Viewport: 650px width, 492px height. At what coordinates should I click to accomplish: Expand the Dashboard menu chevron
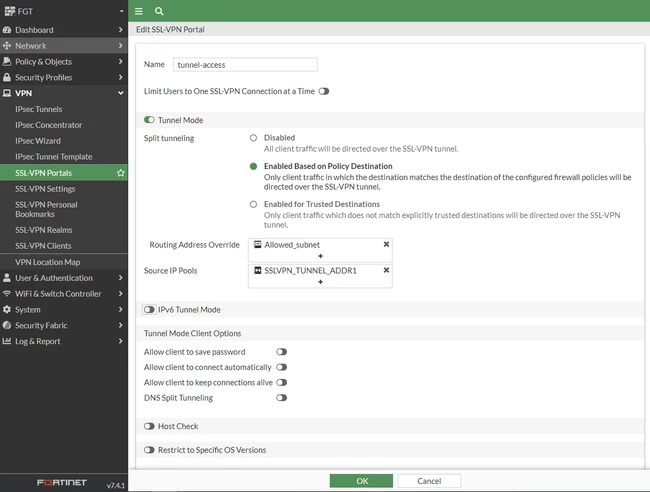pos(120,30)
